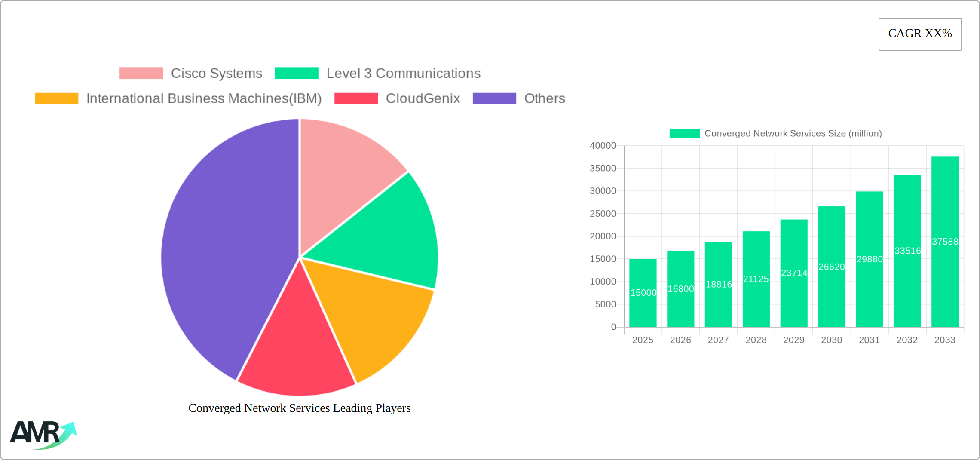Toggle the Others legend entry visibility
Image resolution: width=980 pixels, height=460 pixels.
[544, 98]
